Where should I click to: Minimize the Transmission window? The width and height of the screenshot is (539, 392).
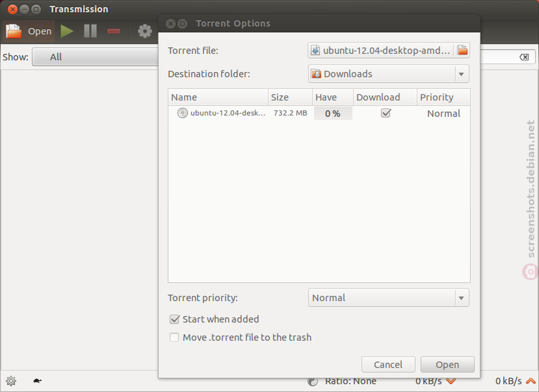(x=24, y=9)
